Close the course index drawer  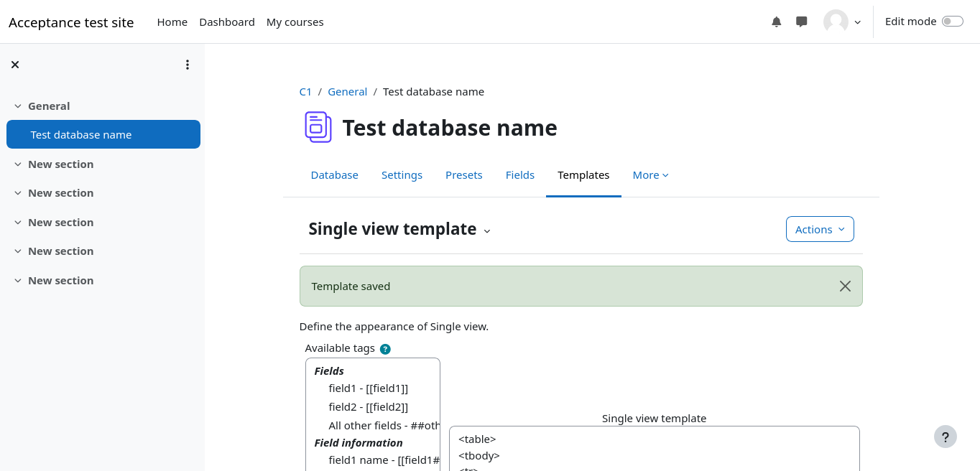(15, 65)
